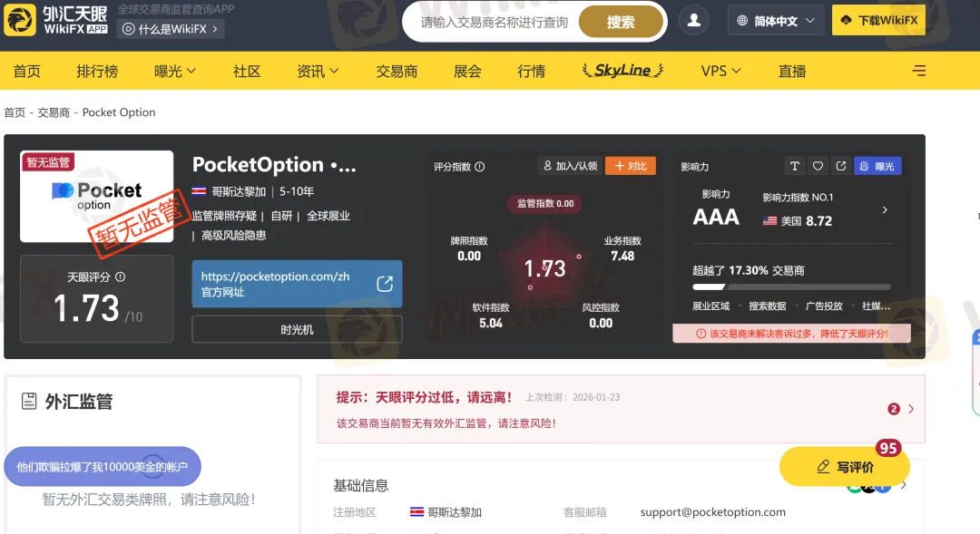980x534 pixels.
Task: Click 写评价 review button
Action: point(845,467)
